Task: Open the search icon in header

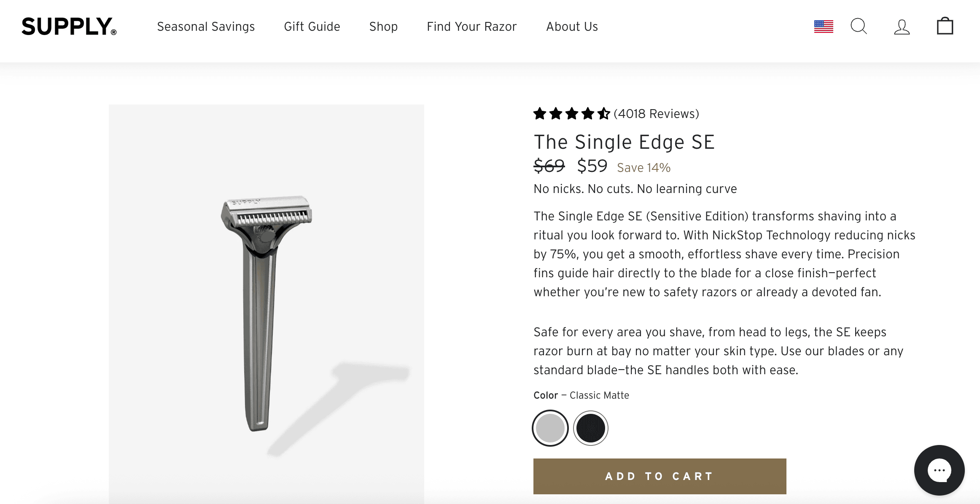Action: 859,27
